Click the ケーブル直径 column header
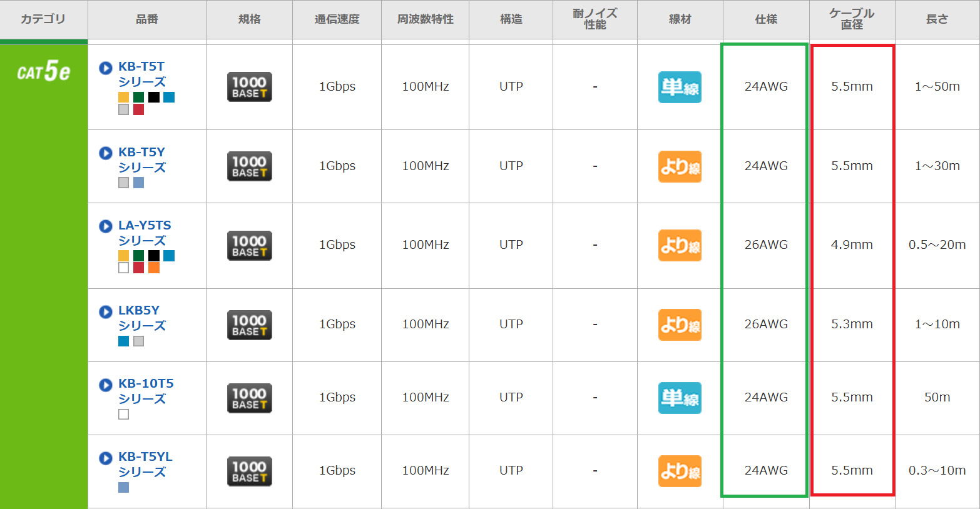Screen dimensions: 980x509 [x=852, y=19]
